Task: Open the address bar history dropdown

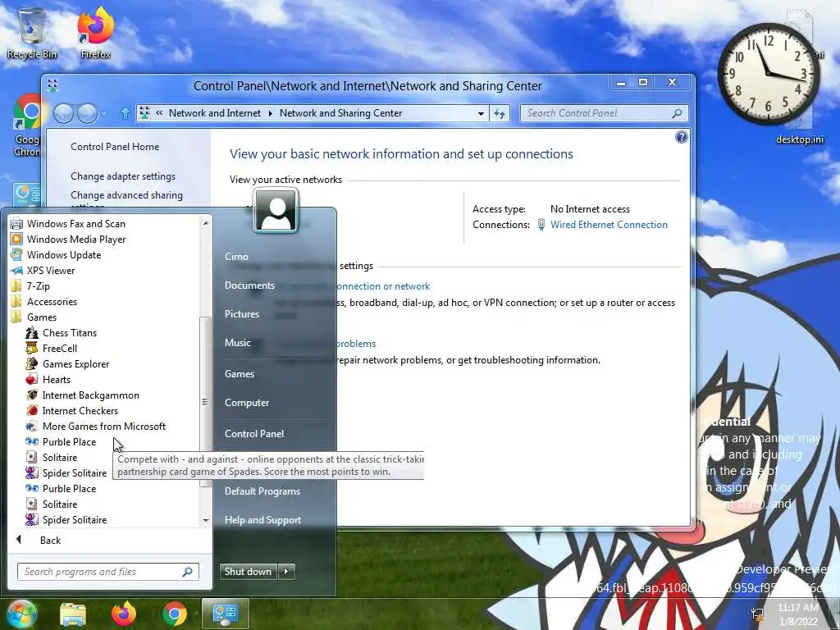Action: [x=481, y=113]
